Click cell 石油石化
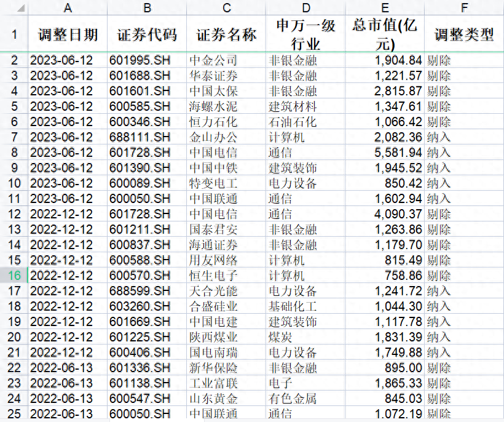This screenshot has height=422, width=504. pos(305,122)
